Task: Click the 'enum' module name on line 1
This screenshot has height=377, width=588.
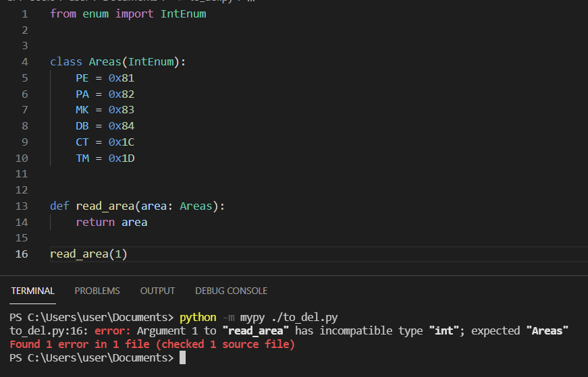Action: click(95, 14)
